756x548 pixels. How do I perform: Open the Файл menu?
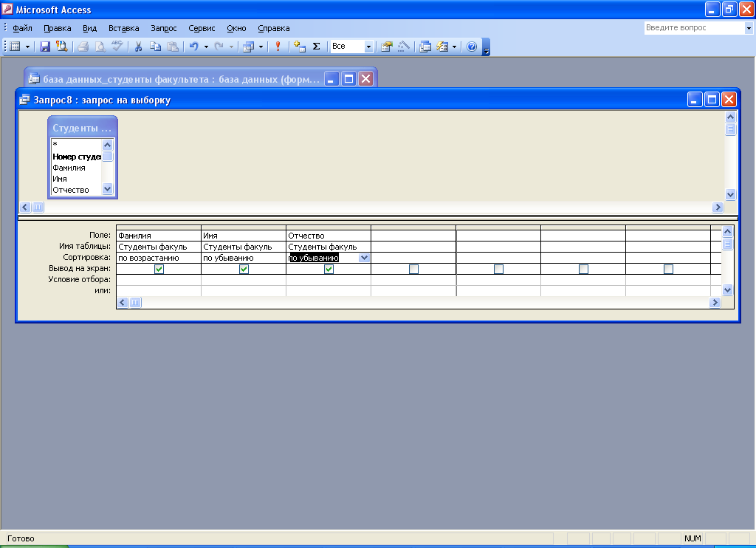point(22,28)
